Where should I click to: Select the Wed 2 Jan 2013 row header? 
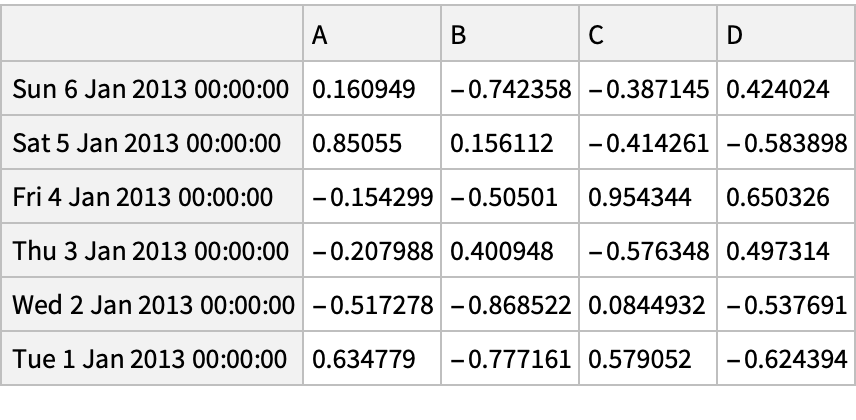tap(153, 304)
